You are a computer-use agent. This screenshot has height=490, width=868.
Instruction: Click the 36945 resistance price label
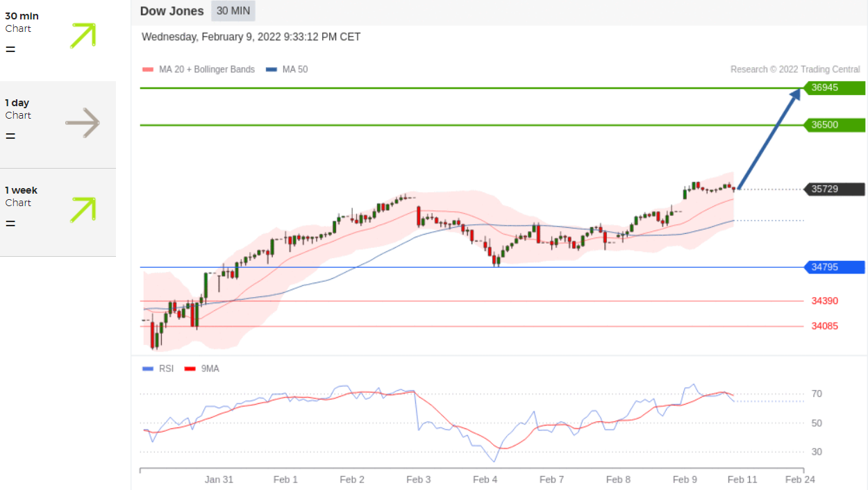coord(834,88)
